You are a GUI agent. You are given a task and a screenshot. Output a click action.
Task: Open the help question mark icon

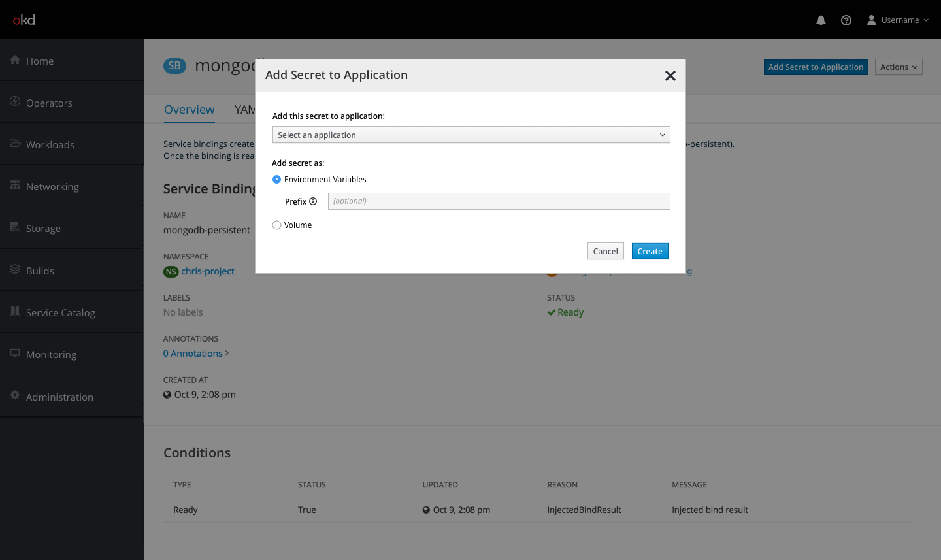tap(846, 20)
